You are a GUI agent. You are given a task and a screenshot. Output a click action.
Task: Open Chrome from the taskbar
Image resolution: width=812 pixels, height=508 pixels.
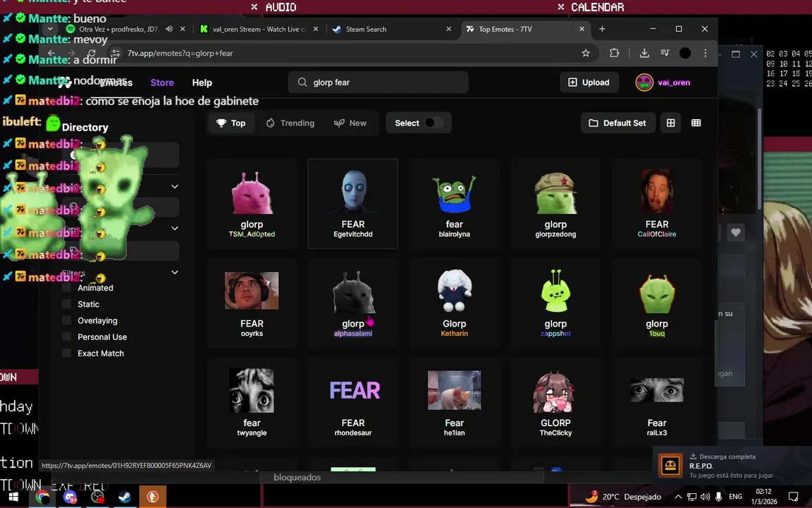click(43, 497)
